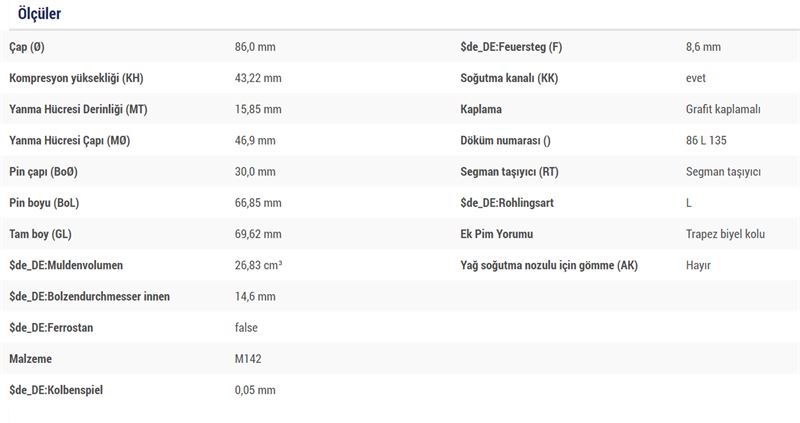Select Kompresyon yüksekliği (KH) row label
Viewport: 800px width, 423px height.
(77, 78)
